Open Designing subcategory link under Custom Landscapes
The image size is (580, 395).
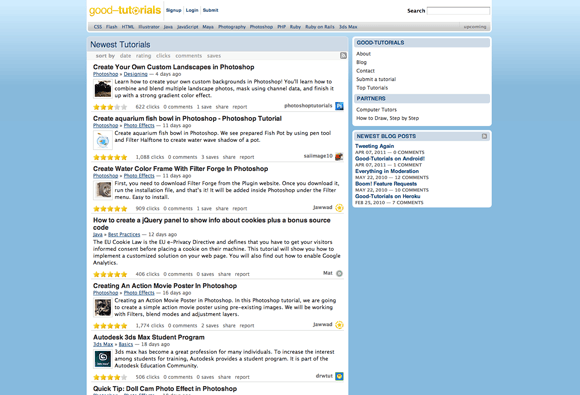coord(135,74)
